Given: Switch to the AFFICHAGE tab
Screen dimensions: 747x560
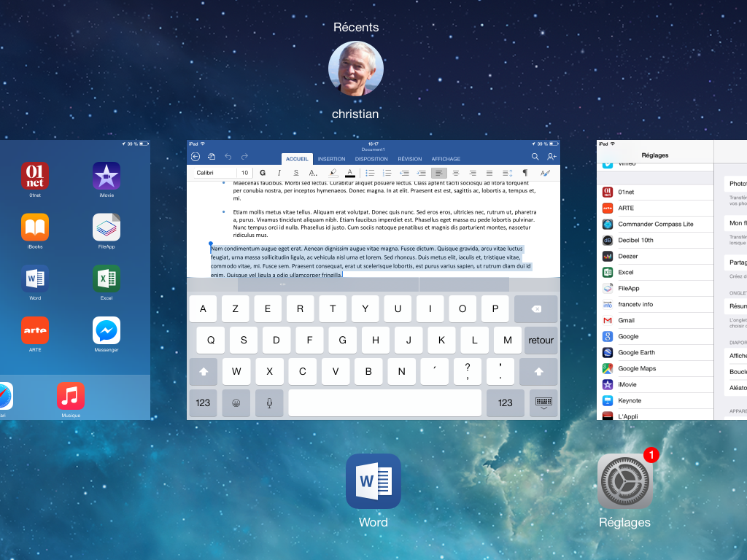Looking at the screenshot, I should tap(446, 159).
